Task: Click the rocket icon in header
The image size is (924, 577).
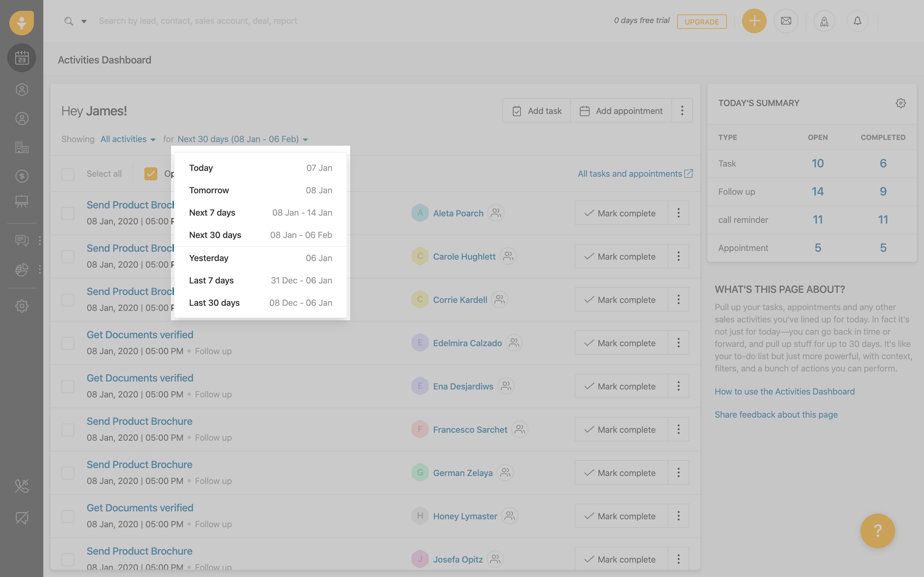Action: tap(824, 21)
